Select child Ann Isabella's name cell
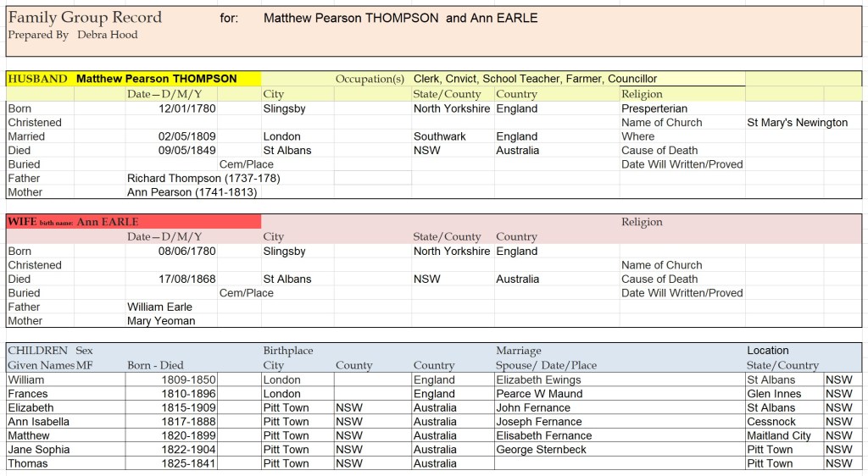The width and height of the screenshot is (868, 476). click(39, 422)
